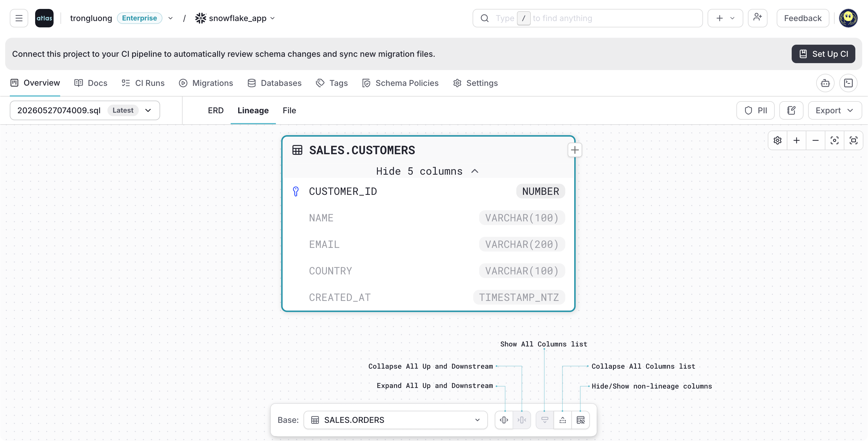
Task: Select the EMAIL column row
Action: click(428, 244)
